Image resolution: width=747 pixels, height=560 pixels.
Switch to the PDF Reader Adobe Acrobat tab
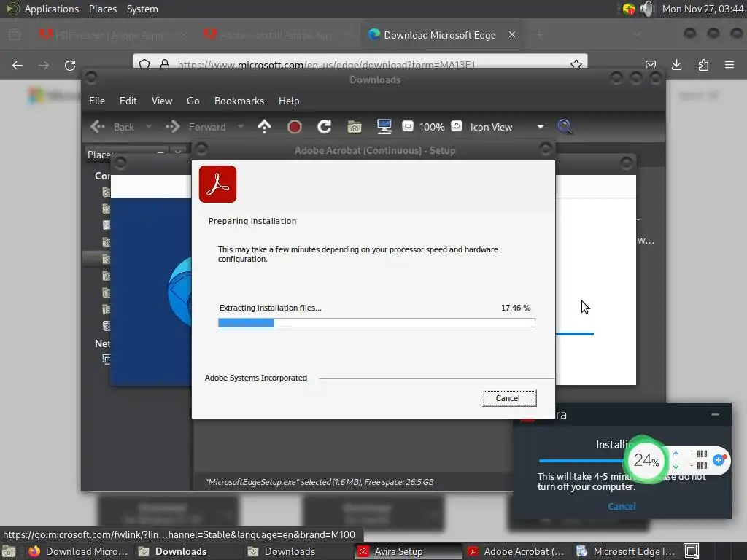[x=111, y=35]
